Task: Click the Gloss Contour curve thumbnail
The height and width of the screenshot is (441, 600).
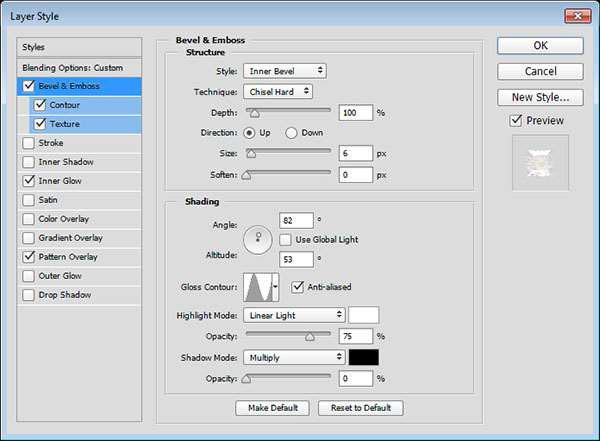Action: tap(257, 287)
